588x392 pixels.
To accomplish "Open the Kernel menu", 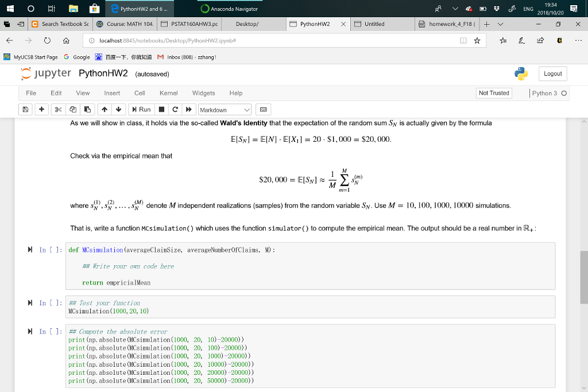I will [168, 93].
